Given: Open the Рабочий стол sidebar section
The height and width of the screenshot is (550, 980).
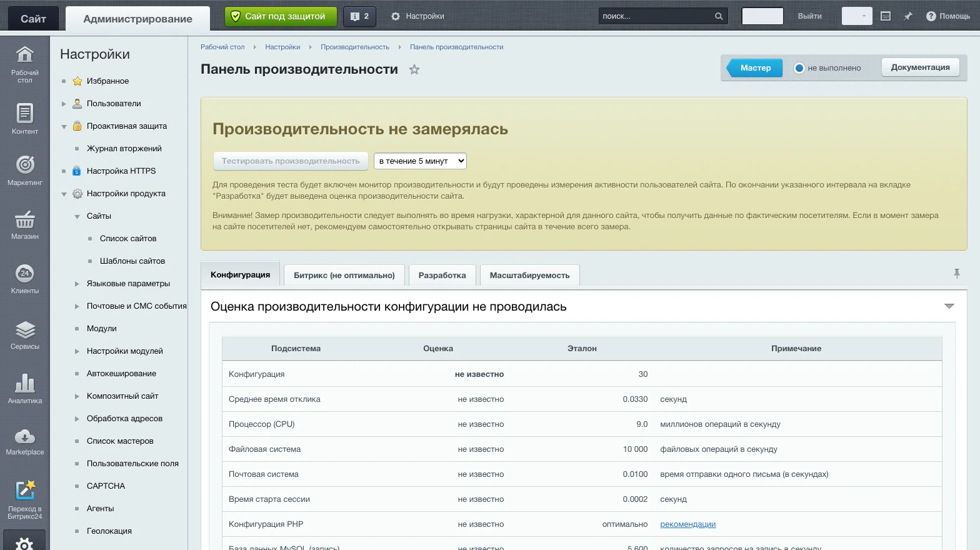Looking at the screenshot, I should coord(25,63).
